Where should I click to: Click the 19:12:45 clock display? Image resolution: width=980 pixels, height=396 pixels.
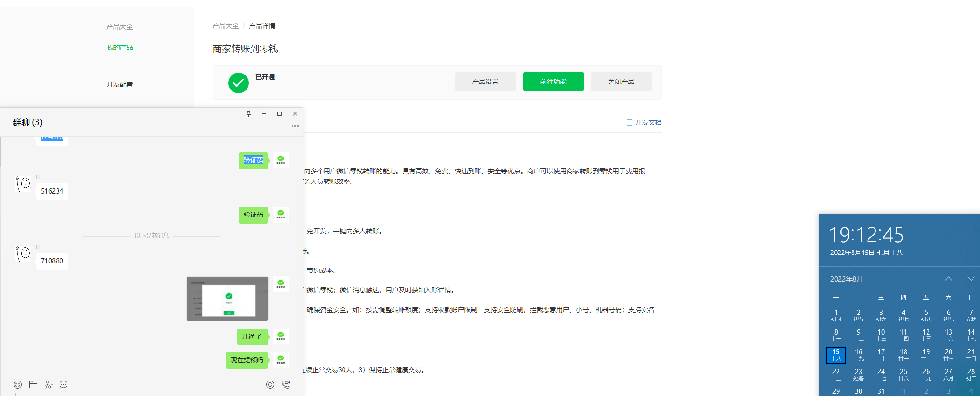(x=866, y=235)
